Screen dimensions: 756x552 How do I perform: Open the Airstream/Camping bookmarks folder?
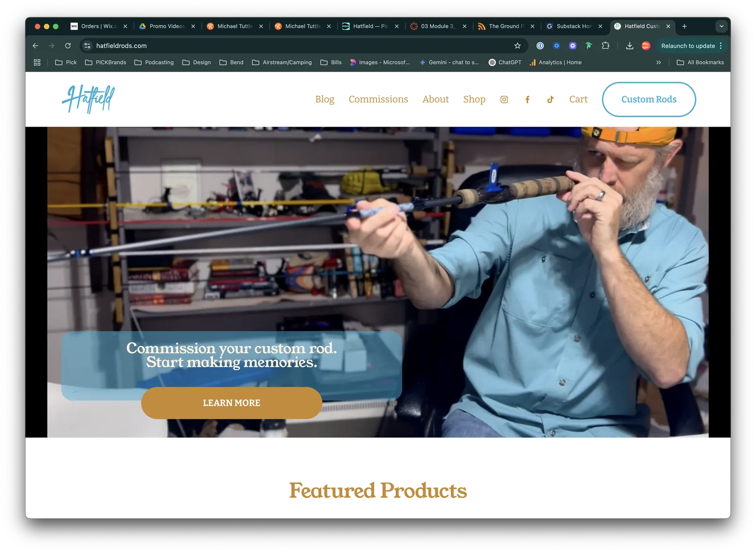(282, 62)
